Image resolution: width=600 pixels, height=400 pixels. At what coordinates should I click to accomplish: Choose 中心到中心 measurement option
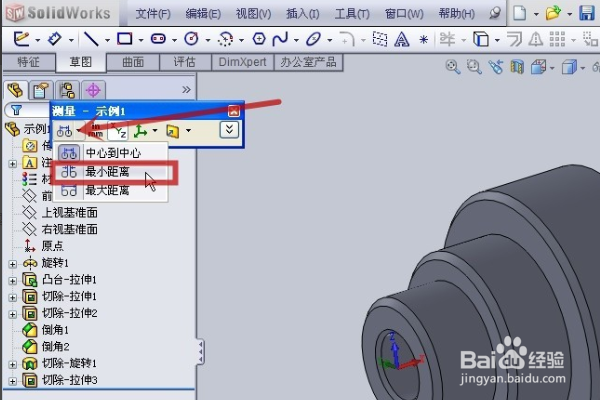[110, 153]
